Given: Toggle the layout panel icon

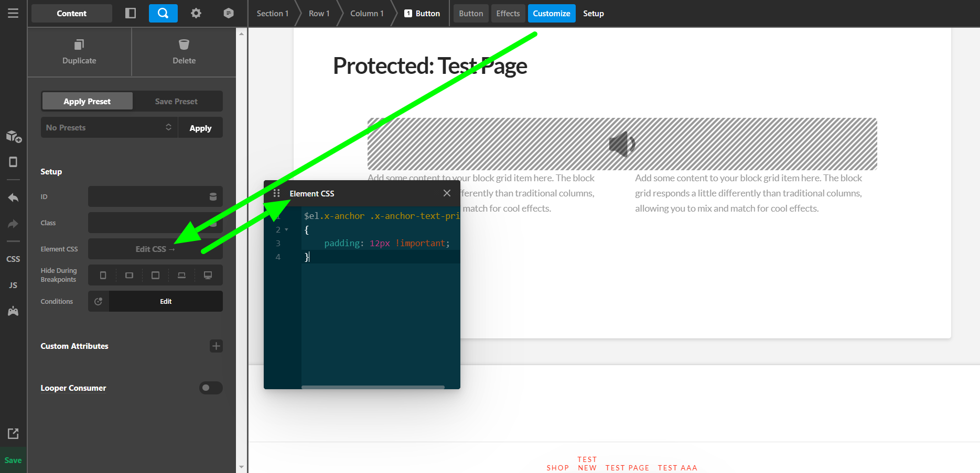Looking at the screenshot, I should click(131, 13).
